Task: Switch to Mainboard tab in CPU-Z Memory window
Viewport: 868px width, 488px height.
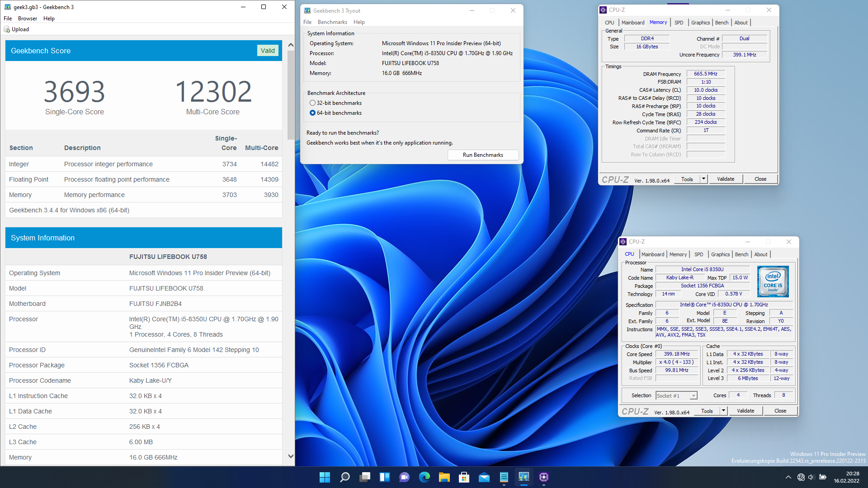Action: [633, 23]
